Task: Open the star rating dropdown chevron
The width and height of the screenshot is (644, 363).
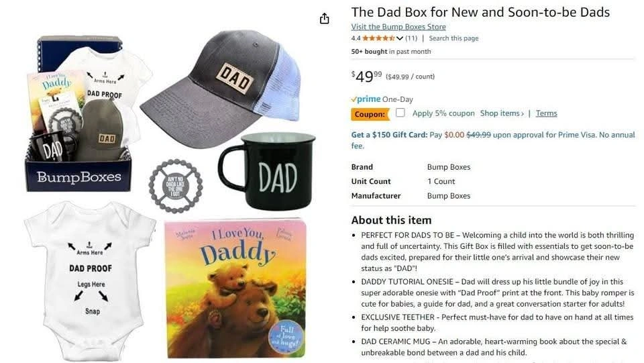Action: tap(399, 38)
